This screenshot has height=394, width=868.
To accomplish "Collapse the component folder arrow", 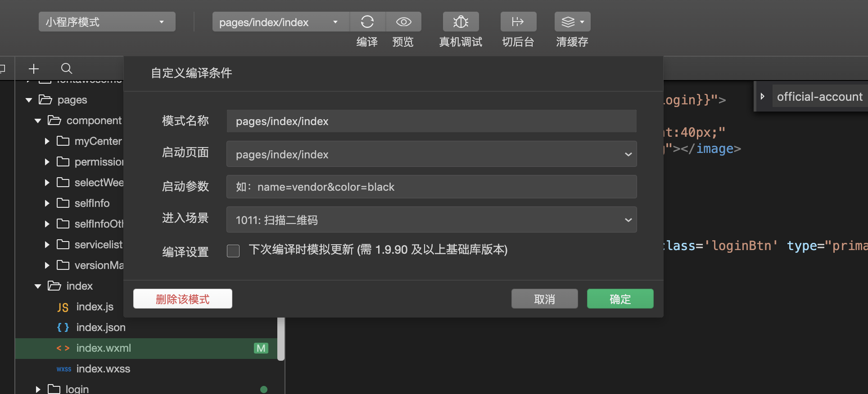I will (x=38, y=121).
